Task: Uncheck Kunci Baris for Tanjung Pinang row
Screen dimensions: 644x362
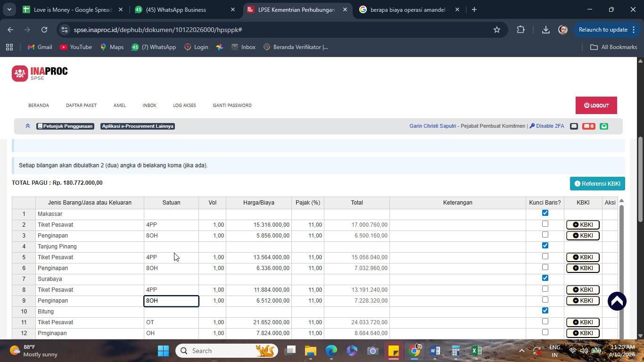Action: click(x=545, y=246)
